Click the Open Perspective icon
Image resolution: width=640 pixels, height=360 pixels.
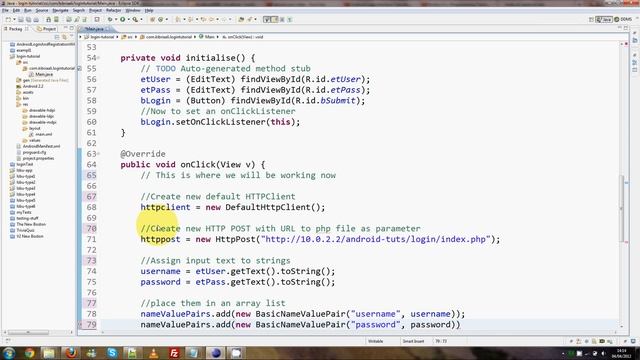coord(591,19)
